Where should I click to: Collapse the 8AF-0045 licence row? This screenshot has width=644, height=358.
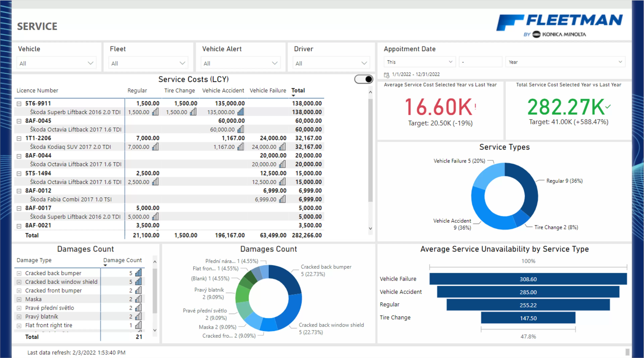pos(19,121)
